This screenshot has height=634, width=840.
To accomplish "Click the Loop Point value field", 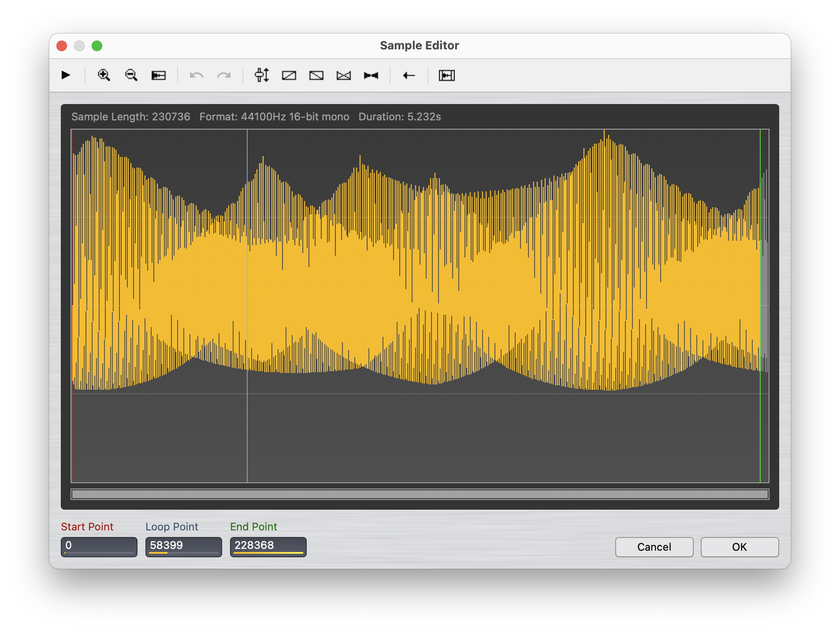I will pyautogui.click(x=184, y=546).
